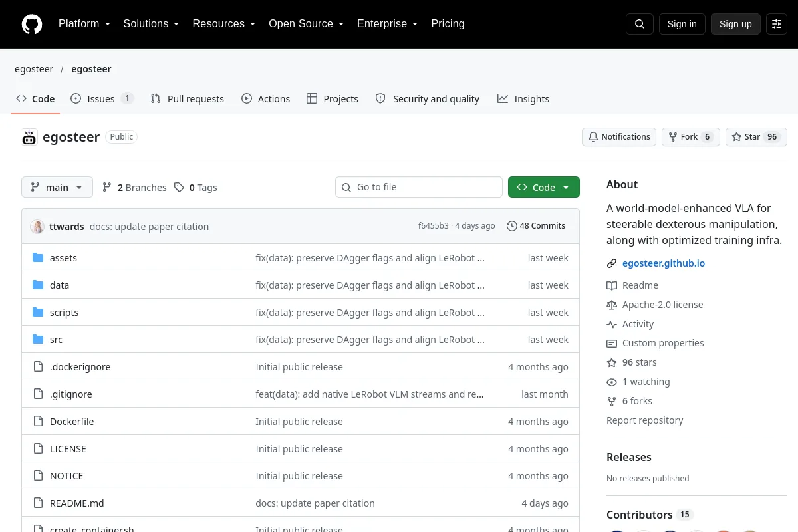
Task: Click the .gitignore file icon
Action: [x=38, y=394]
